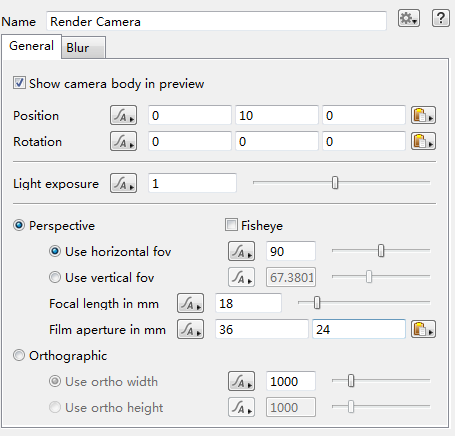This screenshot has height=436, width=455.
Task: Switch to the Blur tab
Action: tap(84, 47)
